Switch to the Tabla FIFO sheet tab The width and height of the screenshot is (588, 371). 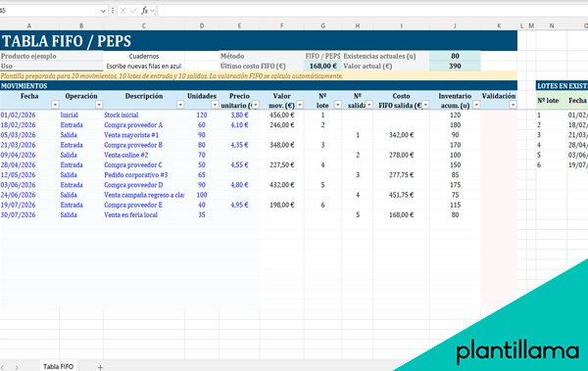point(58,366)
